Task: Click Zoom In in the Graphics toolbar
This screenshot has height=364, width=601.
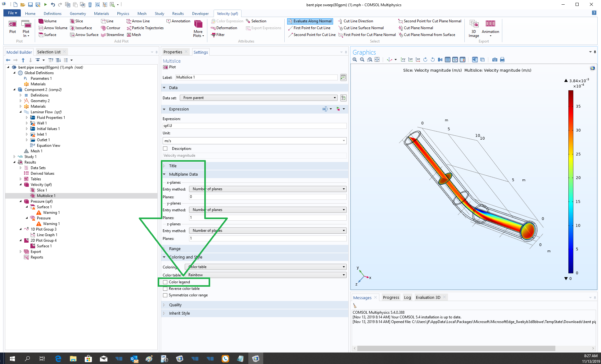Action: [x=355, y=60]
